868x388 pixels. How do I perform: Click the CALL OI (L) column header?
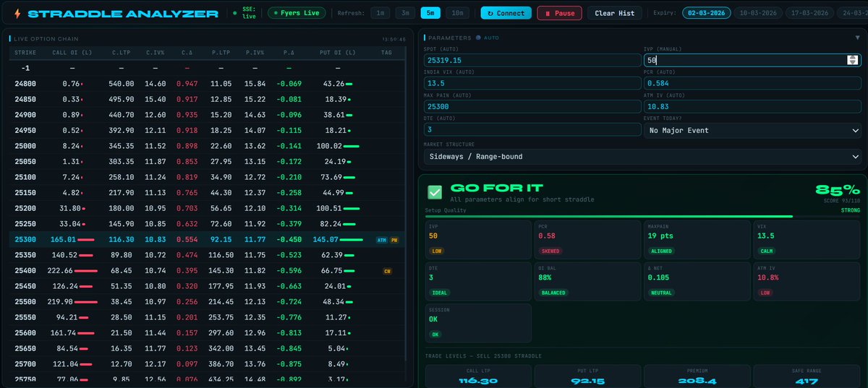point(71,53)
